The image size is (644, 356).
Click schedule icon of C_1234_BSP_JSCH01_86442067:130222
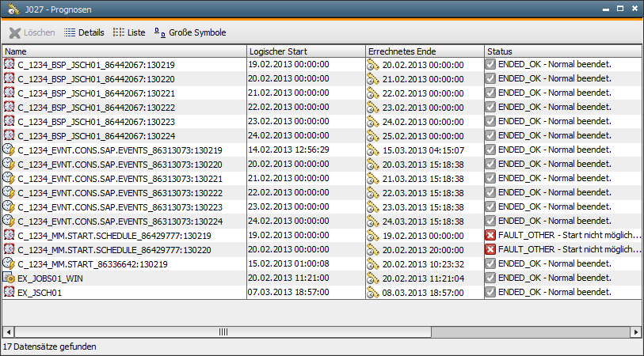(x=9, y=107)
